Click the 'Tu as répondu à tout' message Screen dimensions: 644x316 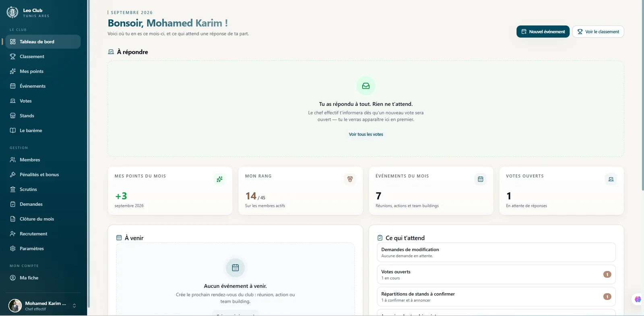click(366, 104)
